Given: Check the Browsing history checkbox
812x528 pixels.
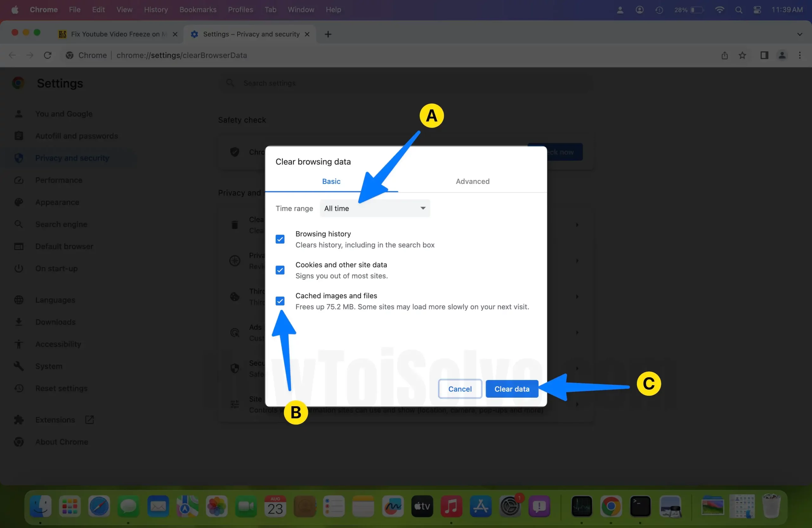Looking at the screenshot, I should 280,239.
